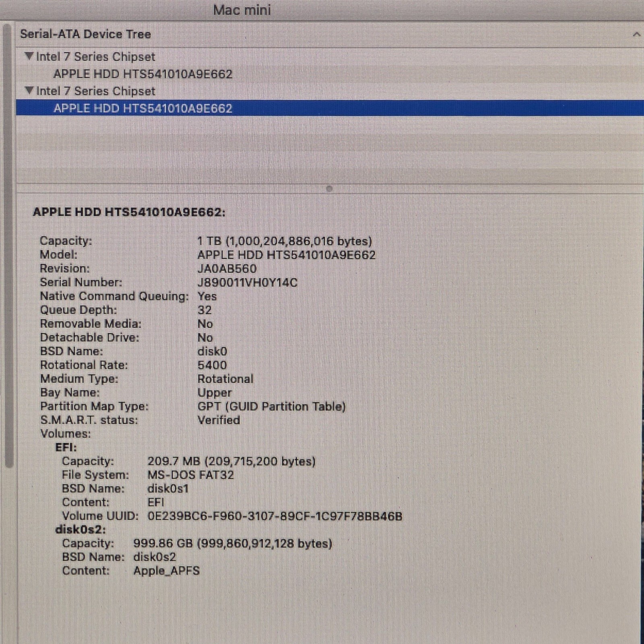The width and height of the screenshot is (644, 644).
Task: Select the Volume UUID 0E239BC6-F960-3107-89CF-1C97F78BB46B
Action: coord(275,516)
